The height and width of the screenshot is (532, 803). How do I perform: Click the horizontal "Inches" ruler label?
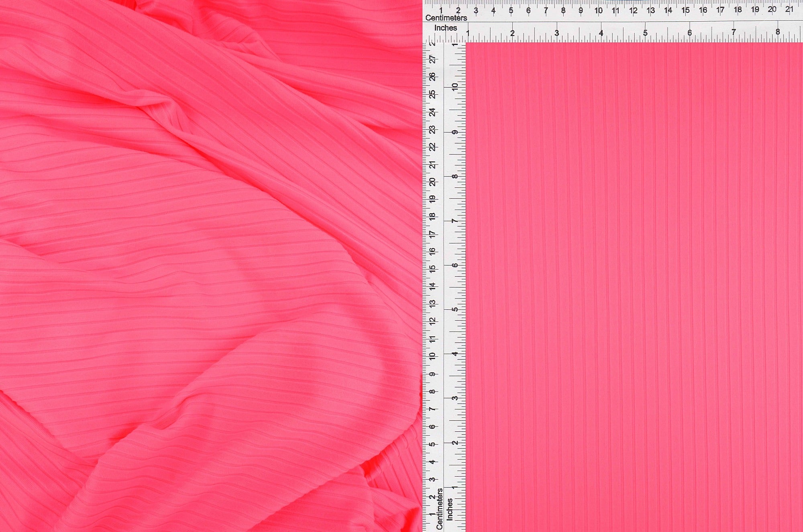click(x=445, y=28)
